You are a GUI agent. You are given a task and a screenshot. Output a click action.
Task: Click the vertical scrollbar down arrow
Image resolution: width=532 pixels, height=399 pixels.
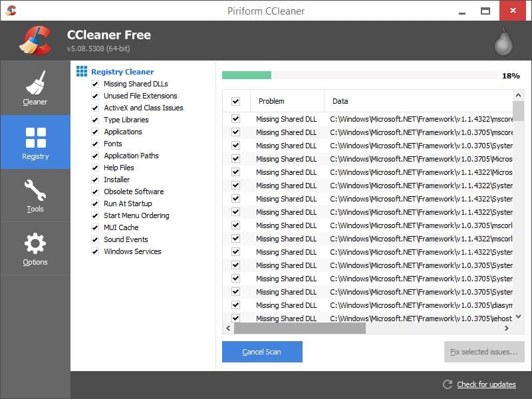click(x=518, y=317)
